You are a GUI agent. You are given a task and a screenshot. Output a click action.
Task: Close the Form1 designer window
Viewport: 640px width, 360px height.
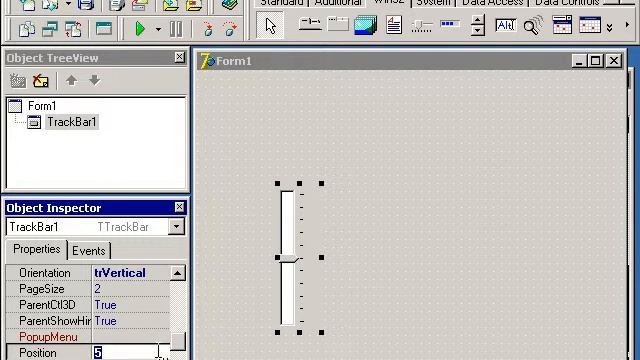[613, 61]
